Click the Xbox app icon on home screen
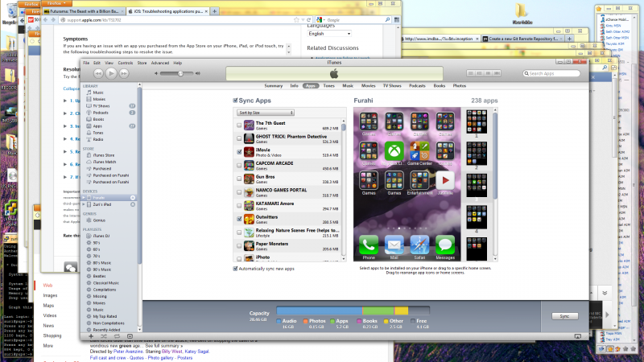This screenshot has height=362, width=644. click(394, 150)
